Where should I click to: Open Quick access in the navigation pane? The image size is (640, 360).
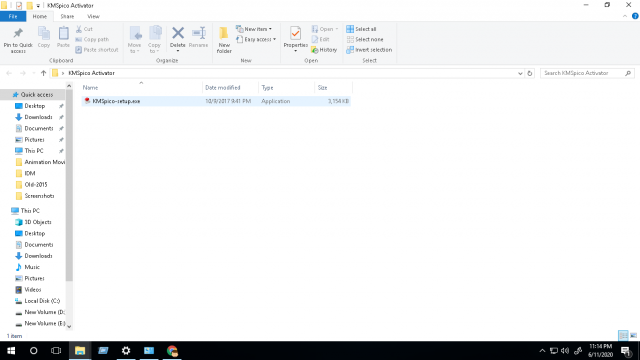coord(33,95)
